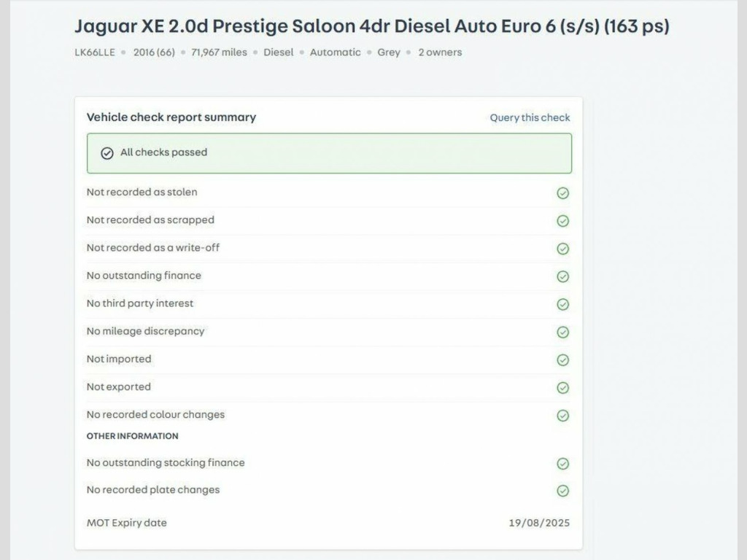This screenshot has height=560, width=747.
Task: Click the tick for 'No recorded colour changes'
Action: click(562, 415)
